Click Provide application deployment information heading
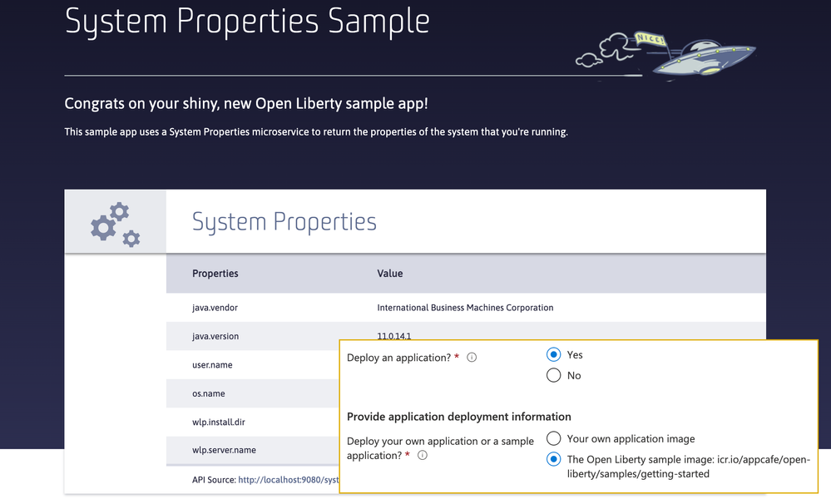The width and height of the screenshot is (831, 504). coord(459,417)
